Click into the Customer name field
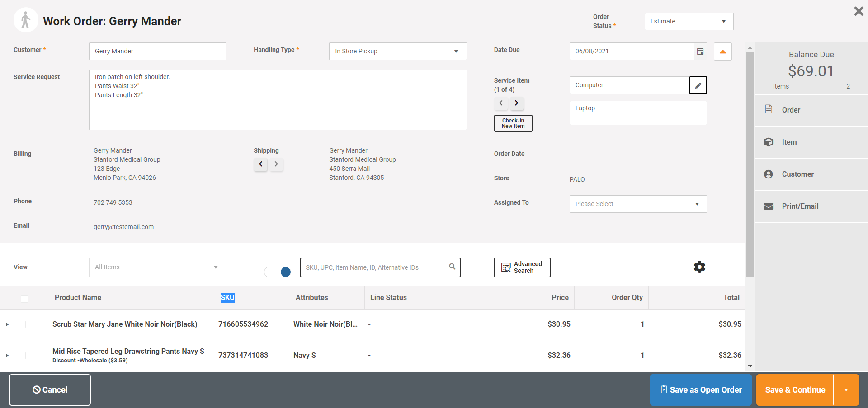 click(158, 52)
